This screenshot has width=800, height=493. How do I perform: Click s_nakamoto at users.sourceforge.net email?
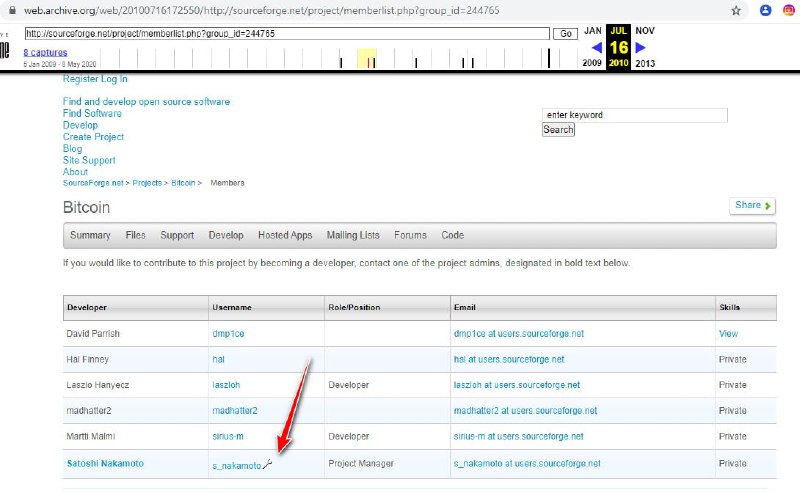(x=527, y=463)
